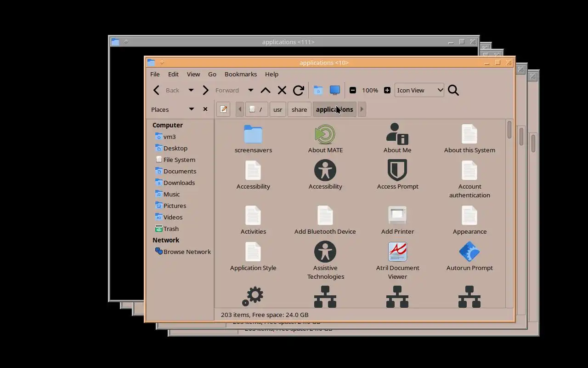Open the Bookmarks menu
This screenshot has height=368, width=588.
click(241, 74)
